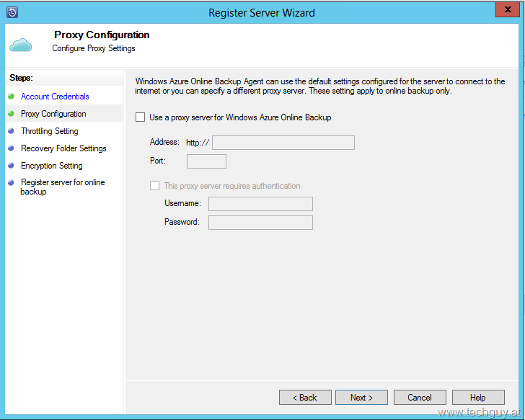
Task: Select the Proxy Configuration step
Action: pos(53,114)
